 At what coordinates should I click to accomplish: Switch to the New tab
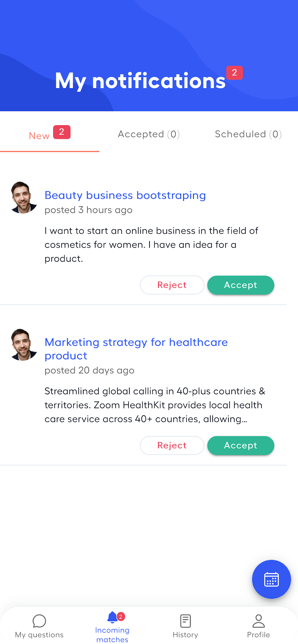(x=39, y=136)
